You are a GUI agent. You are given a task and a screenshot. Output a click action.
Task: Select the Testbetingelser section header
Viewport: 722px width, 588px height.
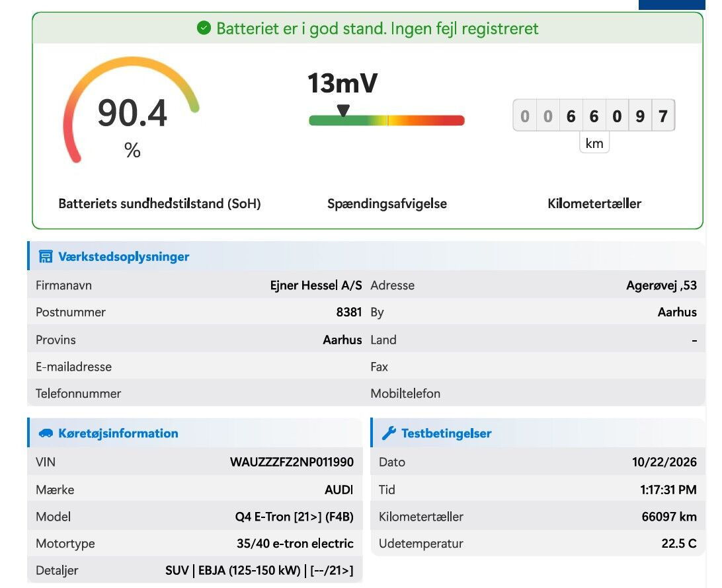(x=538, y=433)
